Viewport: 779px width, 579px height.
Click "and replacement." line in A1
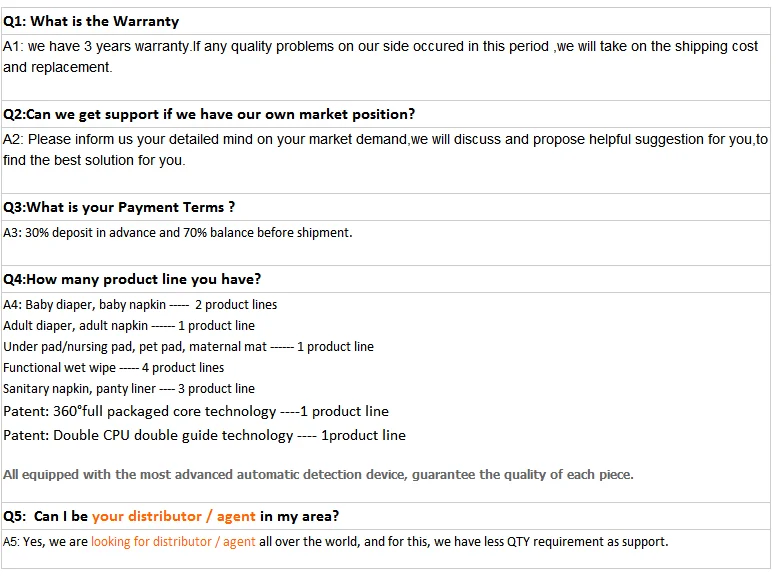tap(58, 67)
